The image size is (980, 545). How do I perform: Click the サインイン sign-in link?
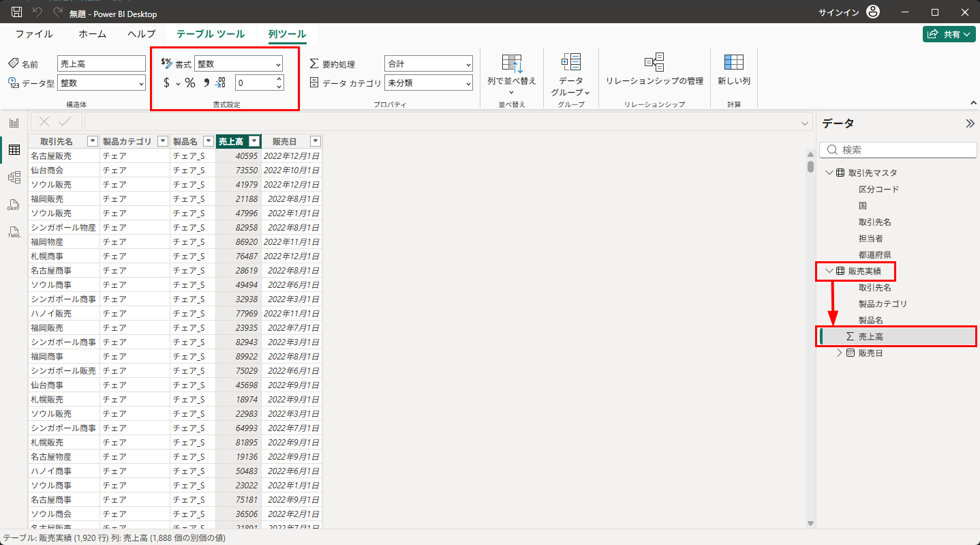tap(839, 12)
